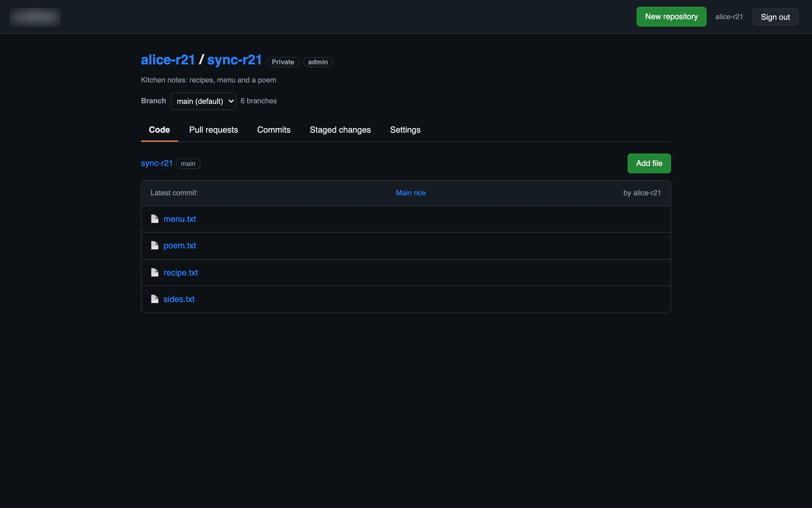812x508 pixels.
Task: Open the poem.txt file
Action: coord(180,246)
